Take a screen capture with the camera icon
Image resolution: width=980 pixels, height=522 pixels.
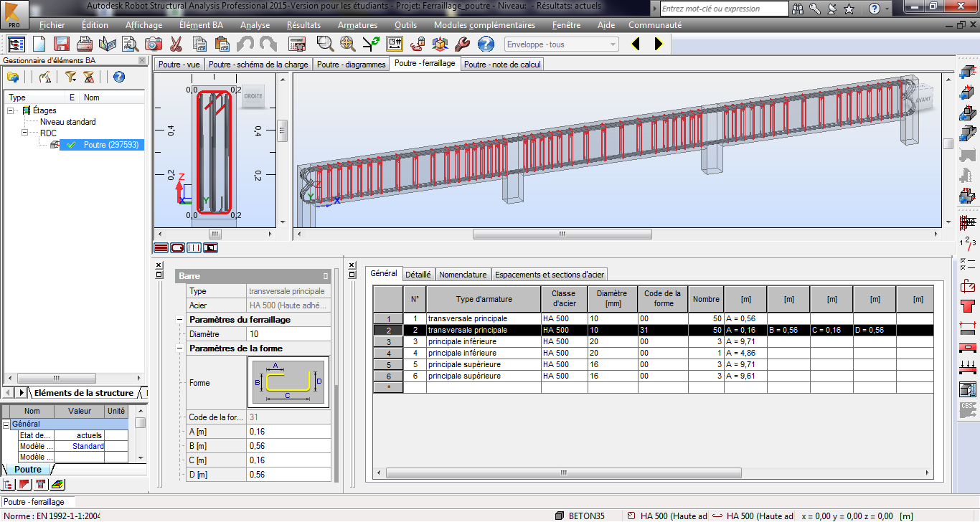(x=154, y=44)
